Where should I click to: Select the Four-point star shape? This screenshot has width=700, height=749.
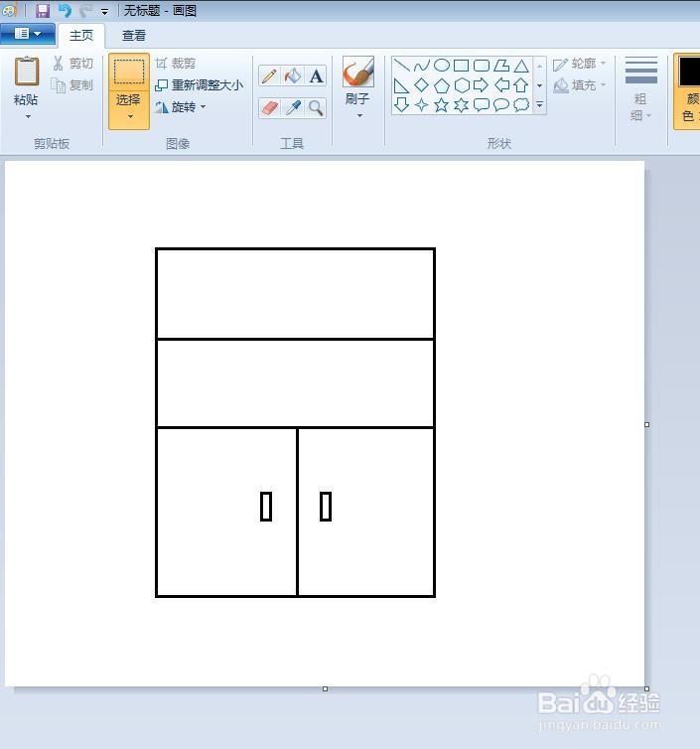(421, 104)
